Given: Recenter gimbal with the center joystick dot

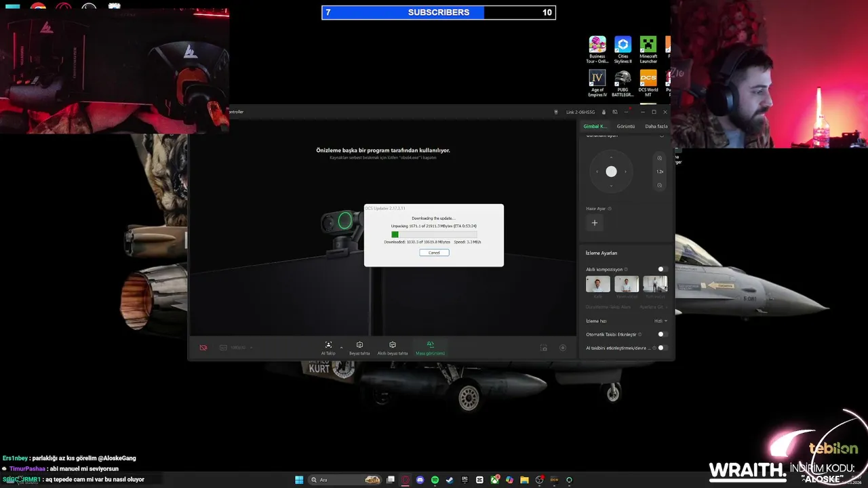Looking at the screenshot, I should (x=611, y=171).
